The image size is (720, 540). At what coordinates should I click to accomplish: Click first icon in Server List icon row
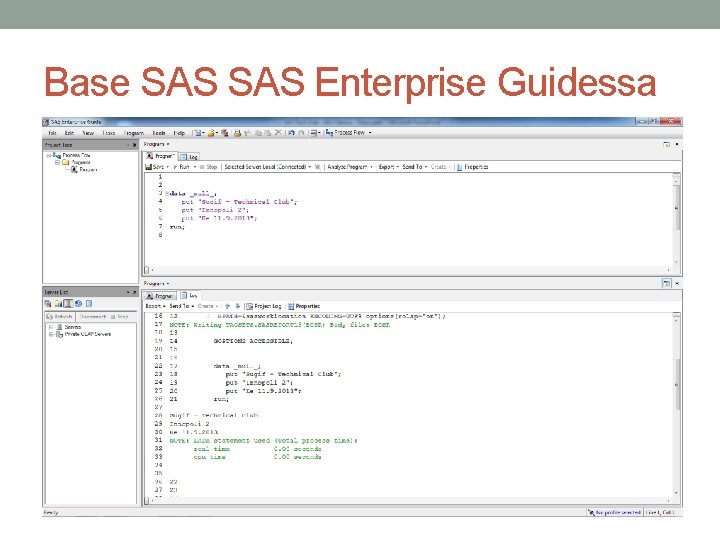click(x=48, y=304)
